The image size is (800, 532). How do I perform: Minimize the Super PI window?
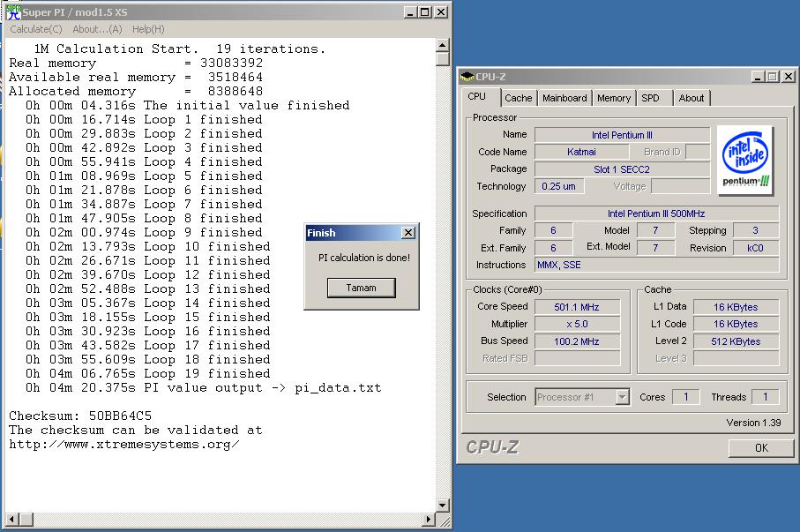[x=410, y=11]
